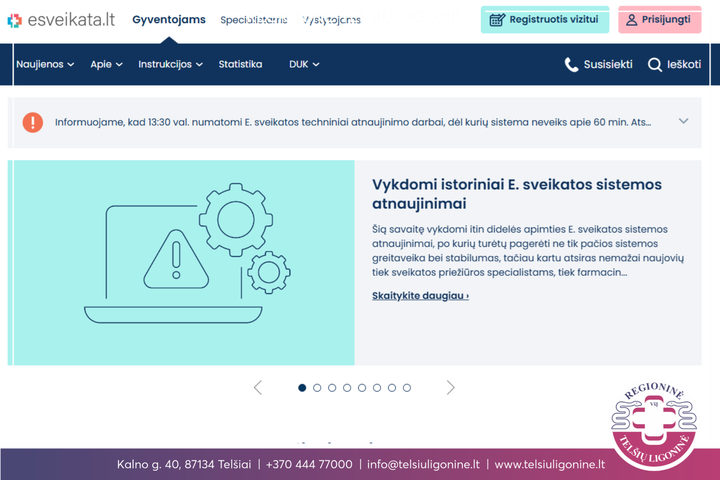This screenshot has height=480, width=720.
Task: Switch to the Gyventojams tab
Action: click(169, 20)
